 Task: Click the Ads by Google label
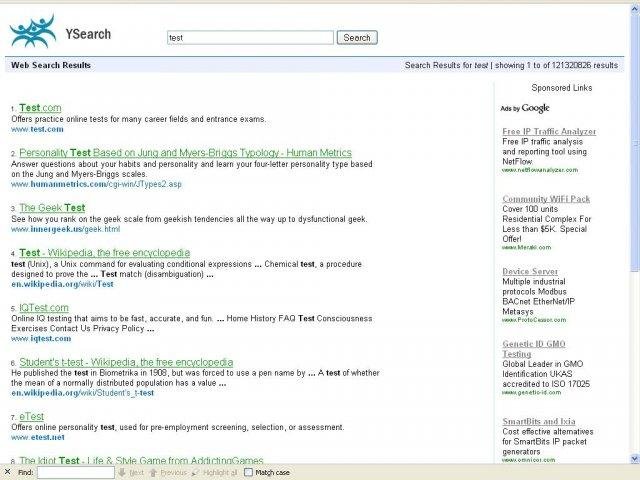525,108
